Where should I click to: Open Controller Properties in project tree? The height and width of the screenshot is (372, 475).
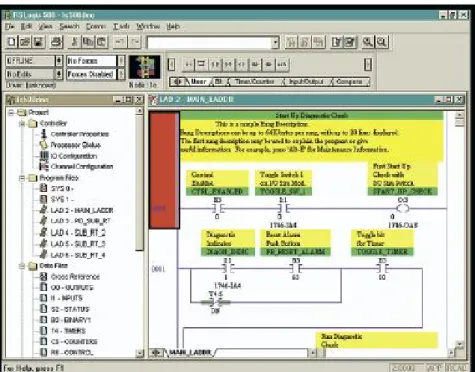tap(80, 134)
